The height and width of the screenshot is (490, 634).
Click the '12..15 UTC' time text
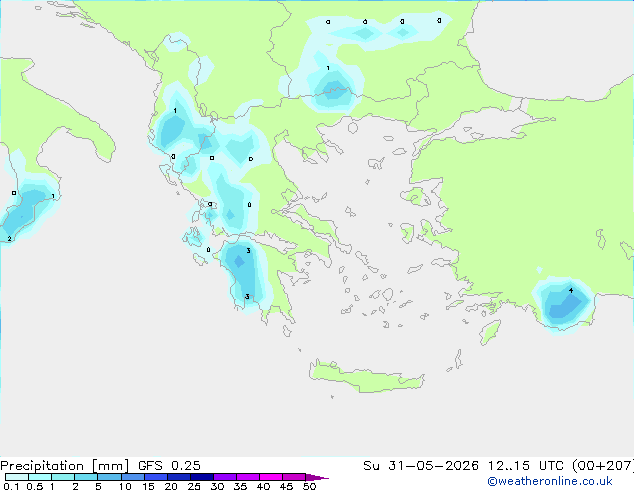[x=525, y=465]
